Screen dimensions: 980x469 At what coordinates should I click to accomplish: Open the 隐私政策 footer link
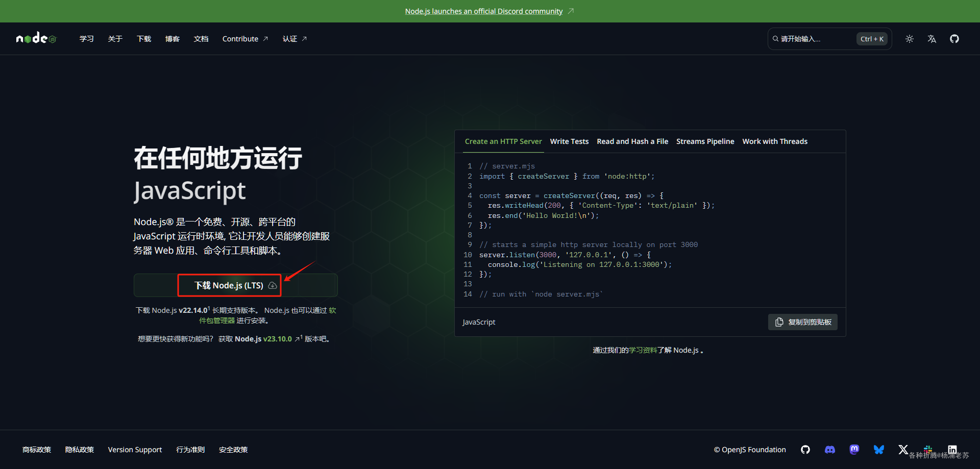[x=80, y=450]
